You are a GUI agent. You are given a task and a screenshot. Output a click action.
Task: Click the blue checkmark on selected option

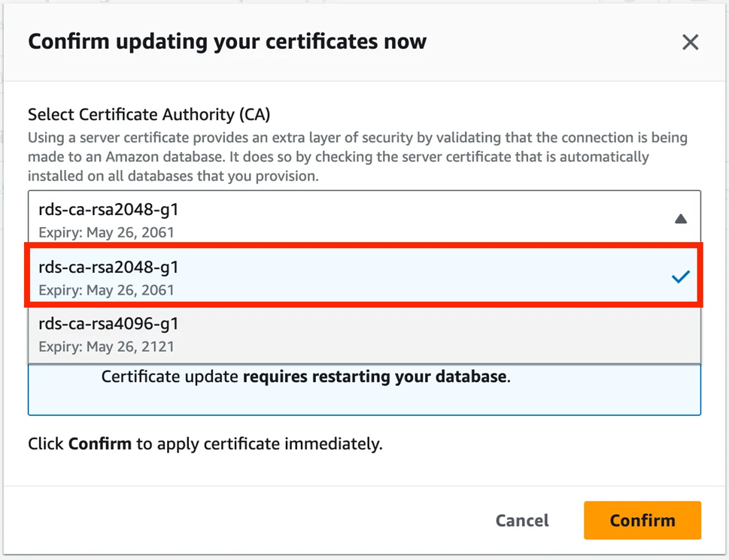point(680,277)
